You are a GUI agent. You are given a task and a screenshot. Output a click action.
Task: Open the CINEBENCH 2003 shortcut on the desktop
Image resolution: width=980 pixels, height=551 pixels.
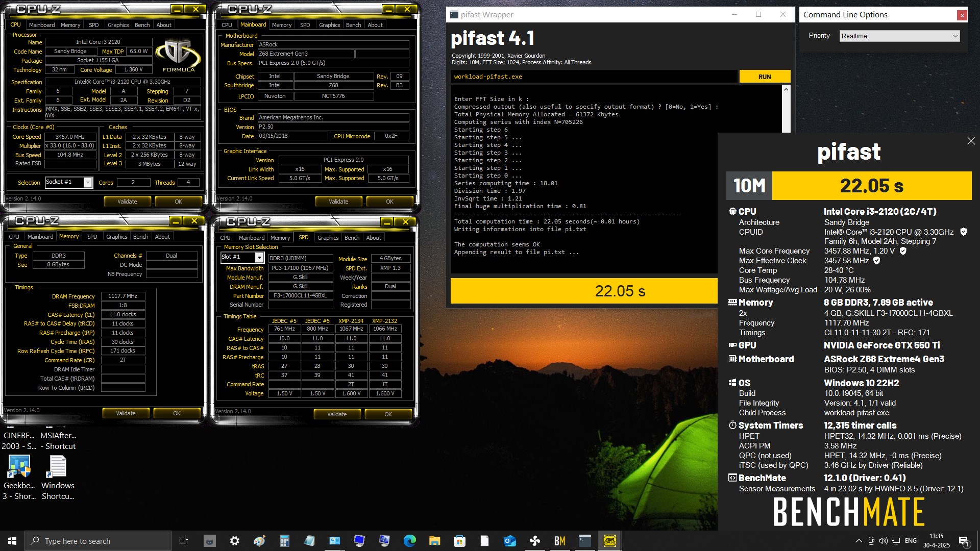19,440
